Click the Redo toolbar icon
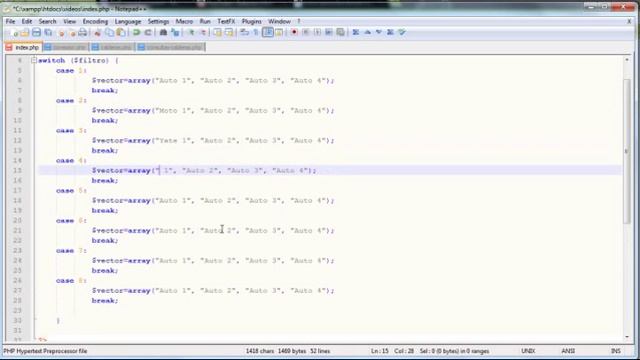Image resolution: width=640 pixels, height=360 pixels. (x=148, y=33)
